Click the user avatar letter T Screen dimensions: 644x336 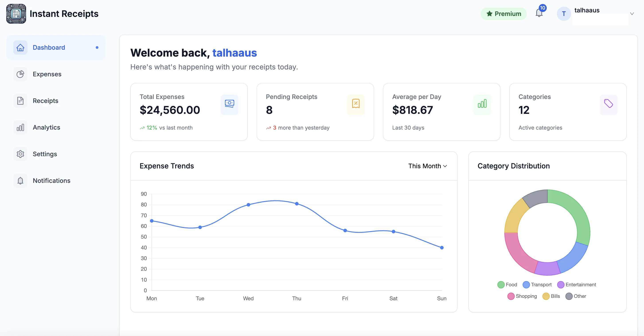[564, 14]
